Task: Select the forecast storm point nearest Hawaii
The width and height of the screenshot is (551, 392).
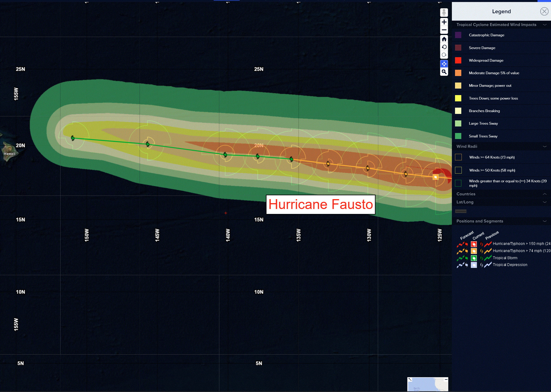Action: click(x=73, y=138)
